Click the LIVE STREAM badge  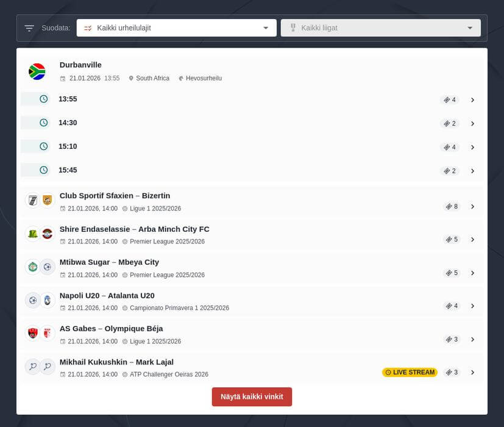pos(410,372)
